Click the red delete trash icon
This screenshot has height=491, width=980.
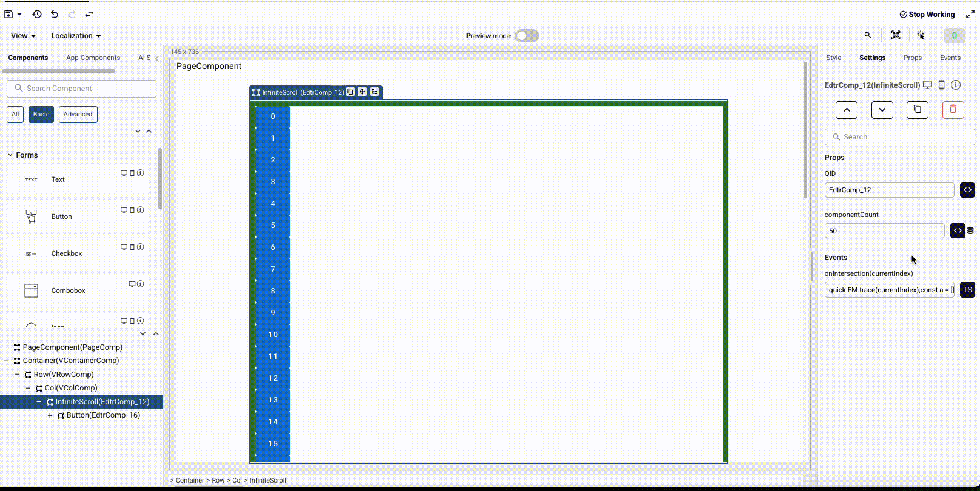pyautogui.click(x=953, y=110)
